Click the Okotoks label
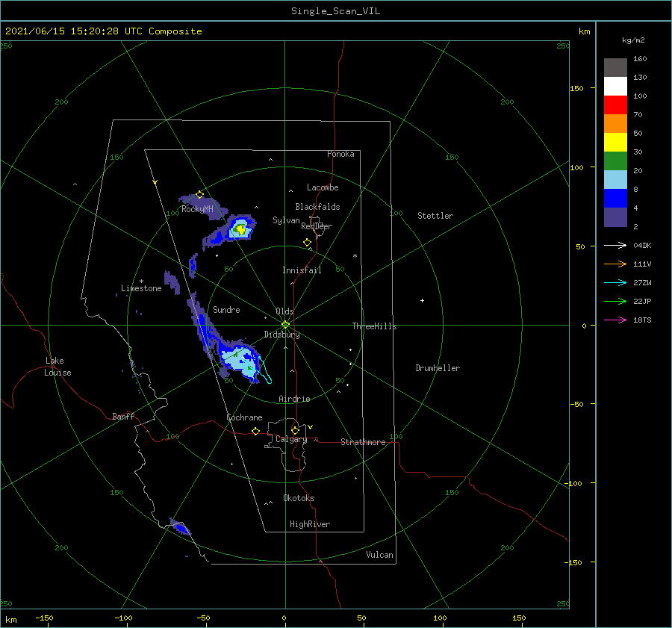Viewport: 672px width, 628px height. [299, 499]
